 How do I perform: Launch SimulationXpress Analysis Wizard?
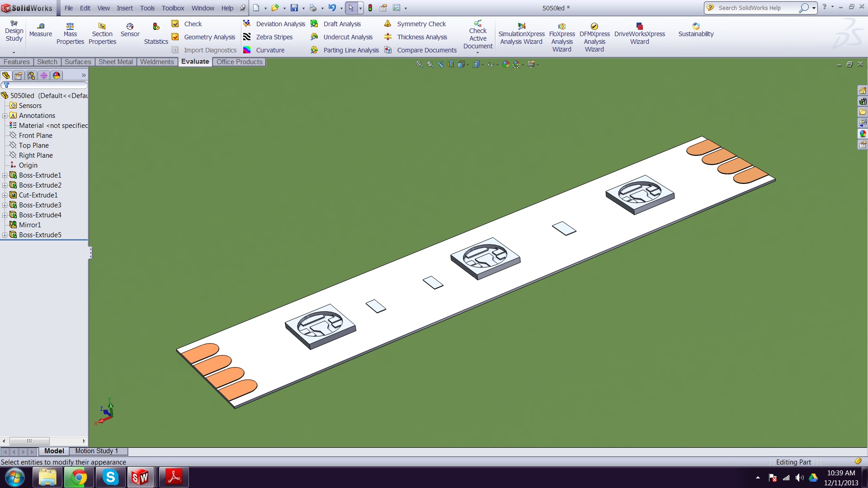click(521, 34)
